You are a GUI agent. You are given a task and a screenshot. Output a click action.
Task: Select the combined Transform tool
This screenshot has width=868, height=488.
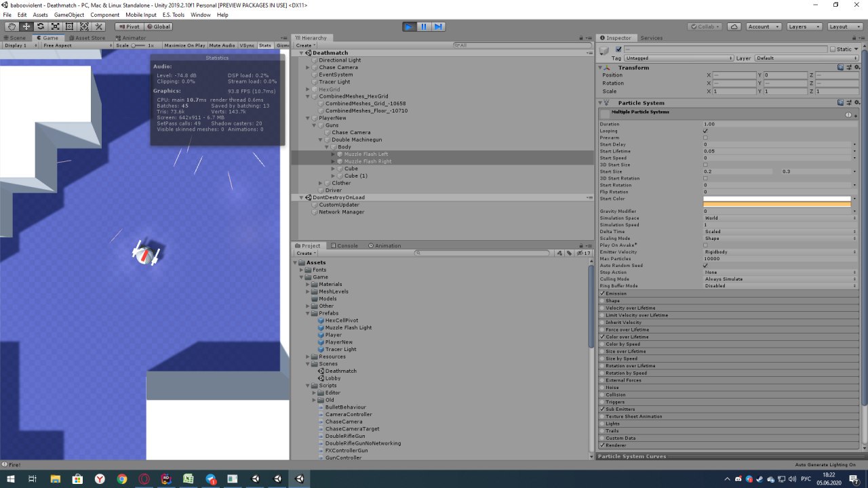click(84, 26)
